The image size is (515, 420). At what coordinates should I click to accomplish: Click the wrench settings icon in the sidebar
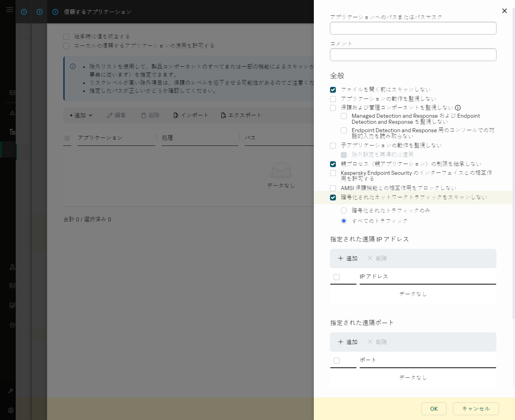tap(11, 391)
